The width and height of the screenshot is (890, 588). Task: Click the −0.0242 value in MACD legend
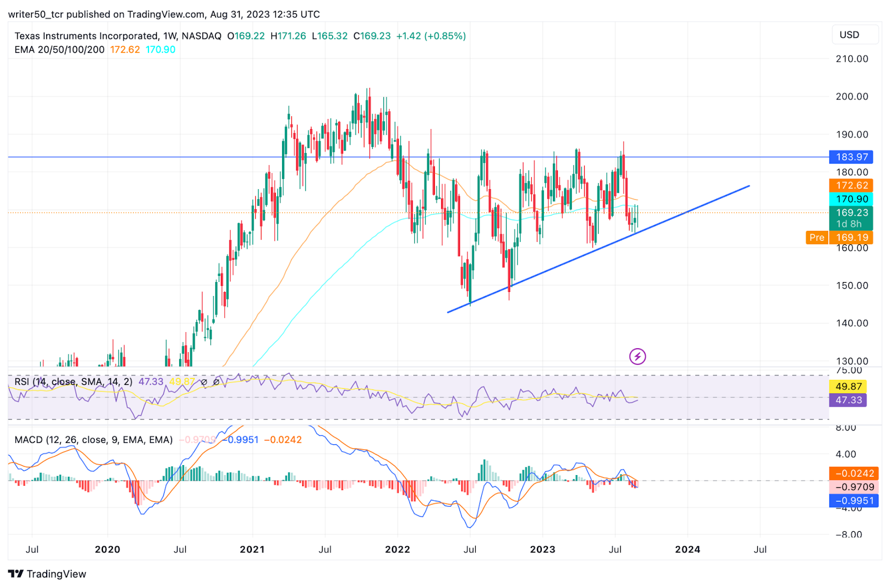pyautogui.click(x=283, y=439)
